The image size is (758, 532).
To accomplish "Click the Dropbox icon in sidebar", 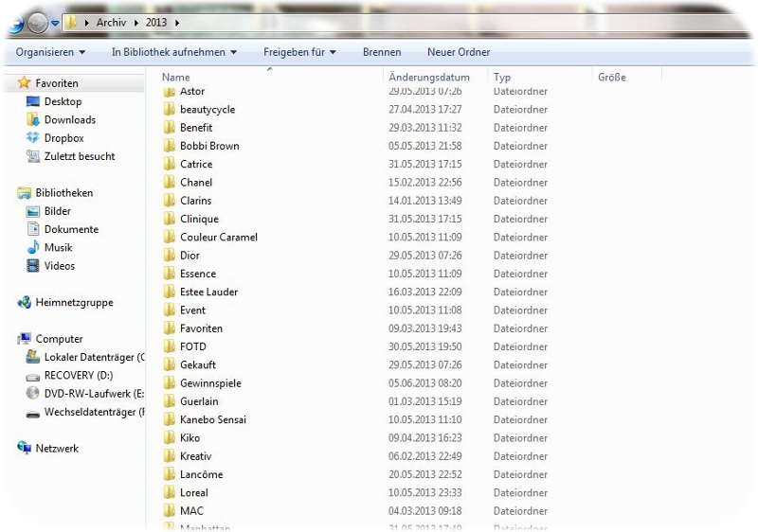I will (33, 137).
